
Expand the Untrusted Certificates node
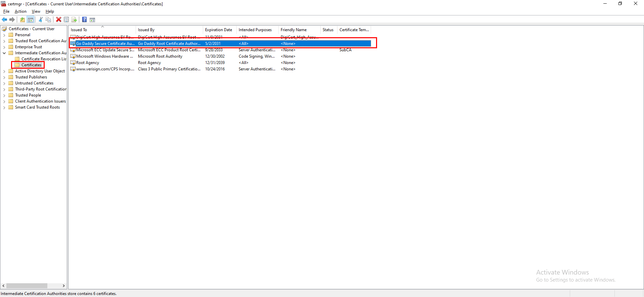click(x=4, y=83)
